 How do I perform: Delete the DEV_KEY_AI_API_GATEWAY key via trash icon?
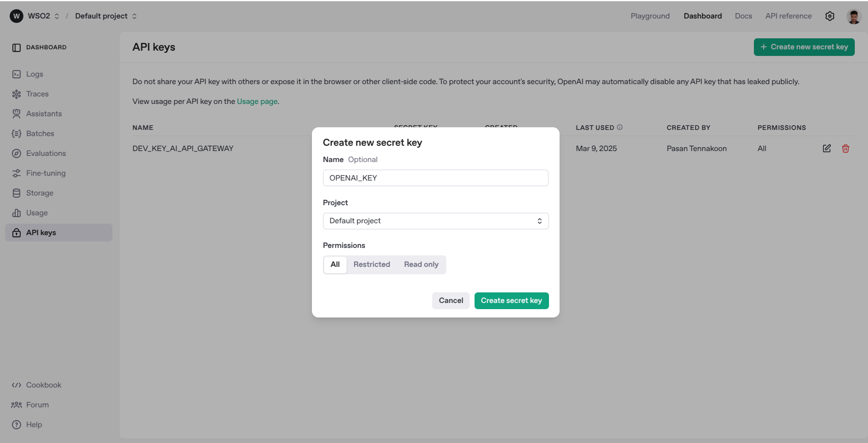point(845,148)
